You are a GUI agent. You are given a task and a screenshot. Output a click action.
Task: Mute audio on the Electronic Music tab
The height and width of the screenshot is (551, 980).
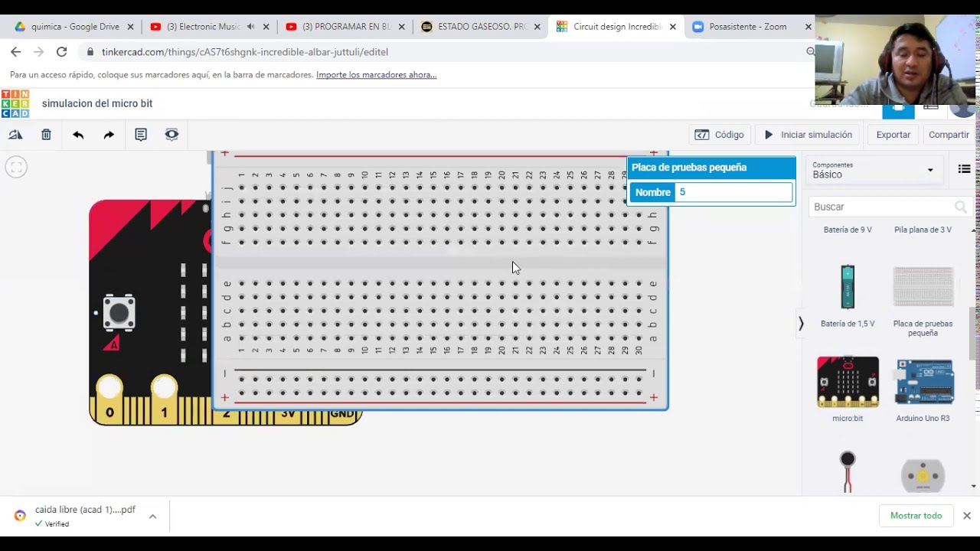(250, 27)
